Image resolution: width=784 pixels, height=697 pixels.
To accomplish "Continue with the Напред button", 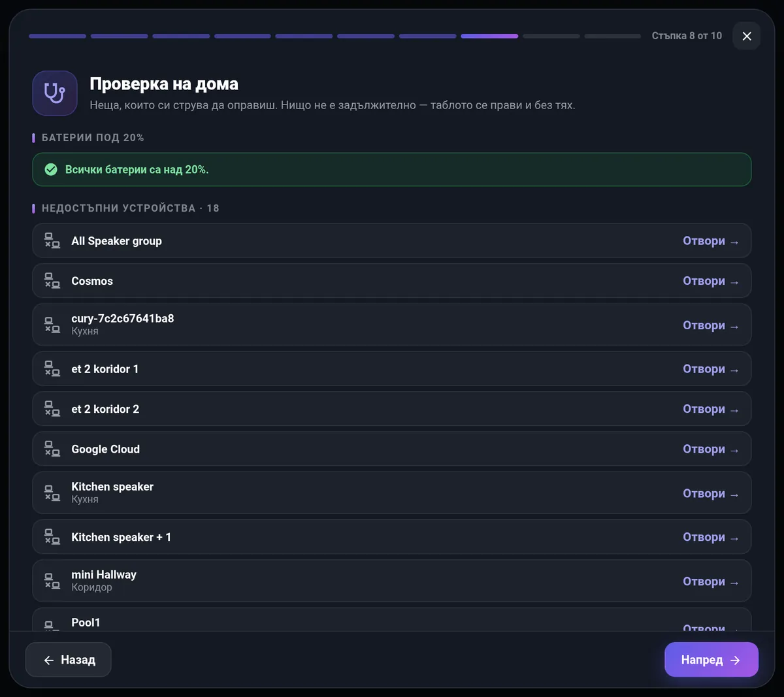I will coord(711,660).
